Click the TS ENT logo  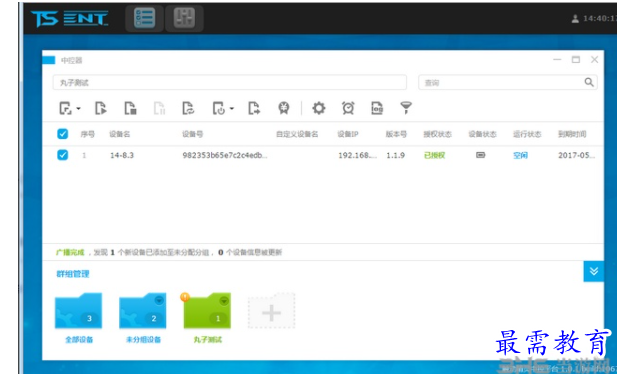pos(70,19)
